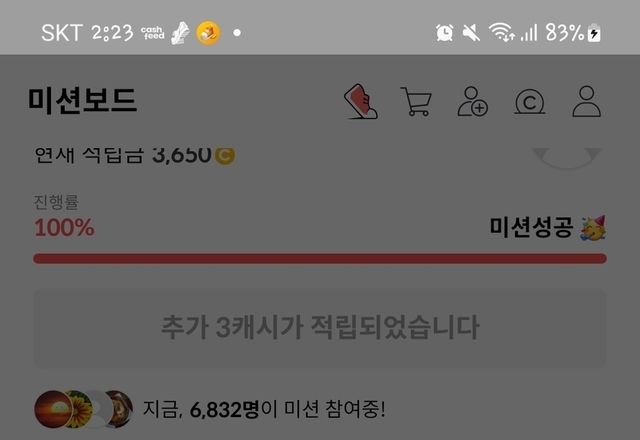
Task: Tap the white shoe notification icon
Action: tap(180, 33)
